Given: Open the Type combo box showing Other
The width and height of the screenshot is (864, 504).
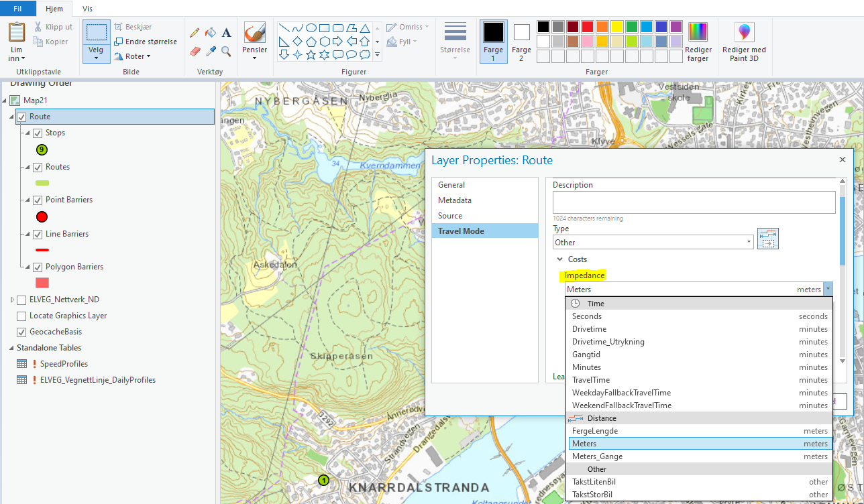Looking at the screenshot, I should [653, 242].
